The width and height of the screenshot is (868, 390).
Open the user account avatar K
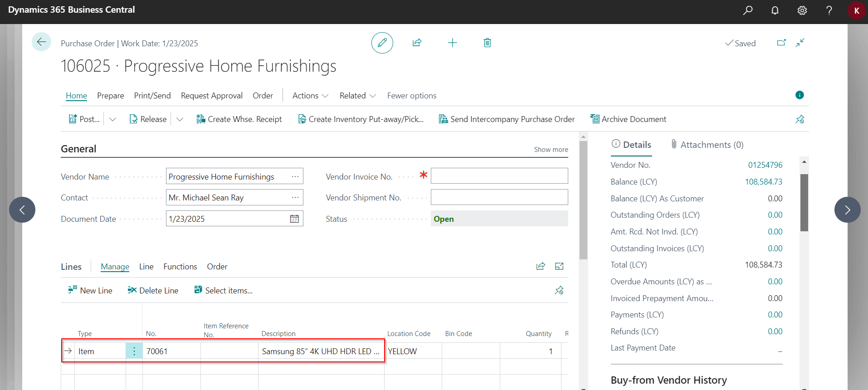coord(857,10)
